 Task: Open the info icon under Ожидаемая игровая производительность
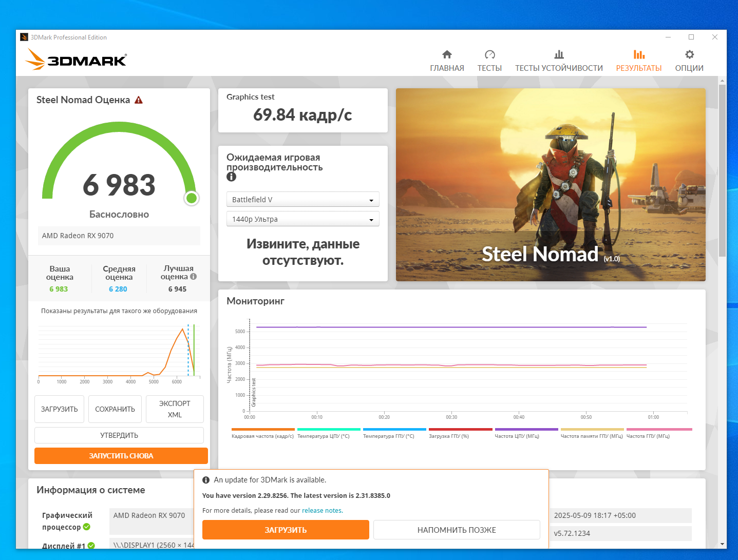(232, 177)
